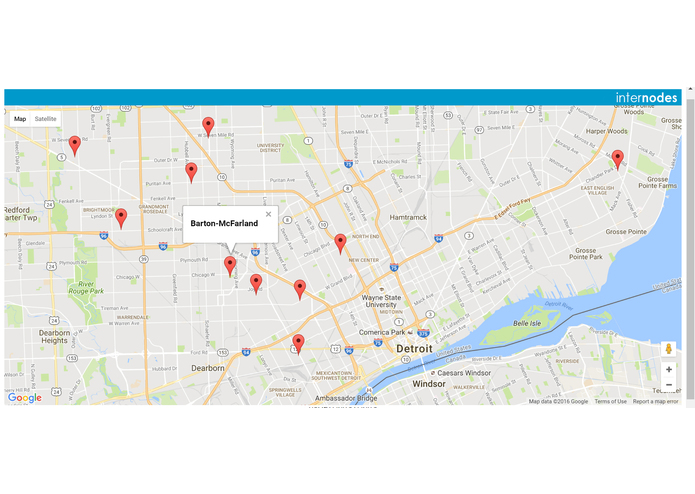Switch to Satellite map view
695x494 pixels.
point(45,119)
